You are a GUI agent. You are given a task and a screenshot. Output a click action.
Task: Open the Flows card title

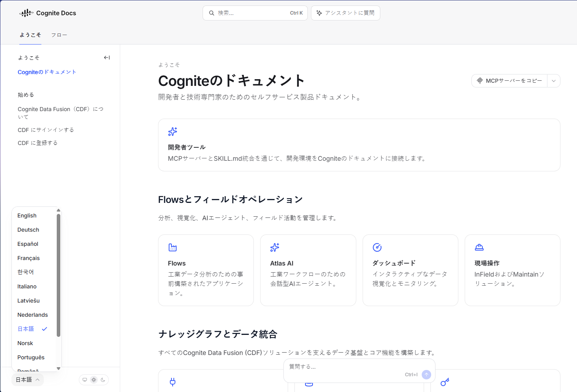tap(177, 263)
